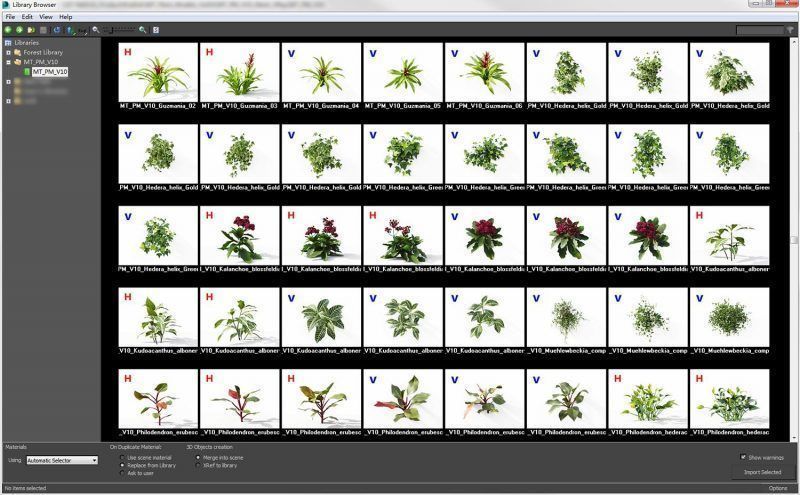Click the green MT_PM_V10 library file icon
800x495 pixels.
[27, 72]
